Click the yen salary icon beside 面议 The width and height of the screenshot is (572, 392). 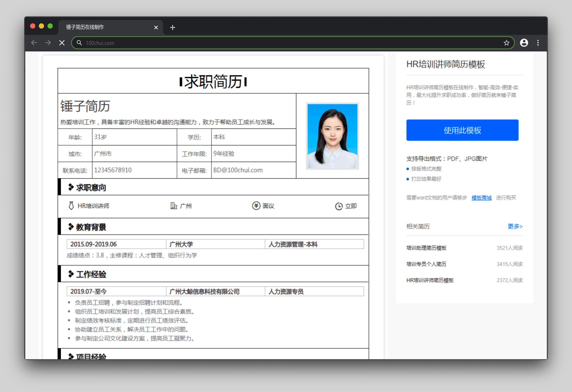click(x=256, y=206)
